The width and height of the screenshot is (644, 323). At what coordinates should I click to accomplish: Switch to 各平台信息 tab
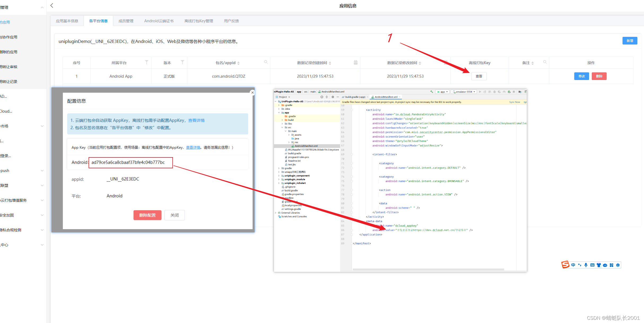pyautogui.click(x=98, y=21)
